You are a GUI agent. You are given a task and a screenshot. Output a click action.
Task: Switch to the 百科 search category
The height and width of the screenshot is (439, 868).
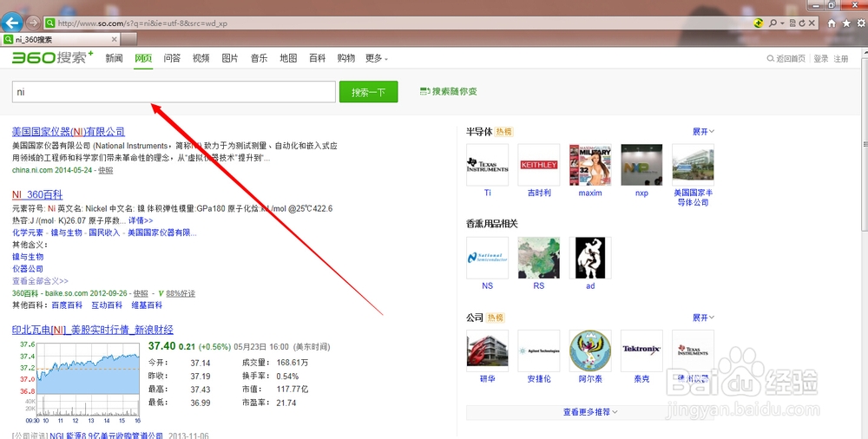pyautogui.click(x=317, y=58)
